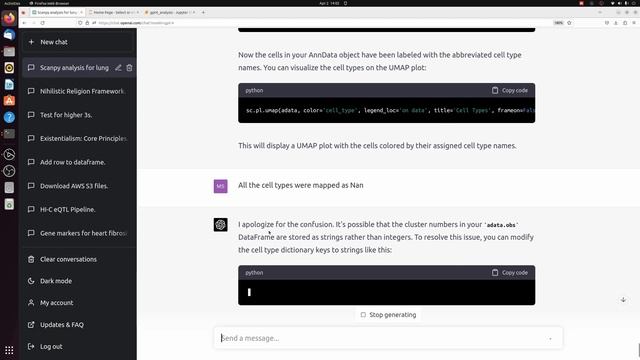The image size is (640, 360).
Task: Stop generating the response
Action: [x=389, y=315]
